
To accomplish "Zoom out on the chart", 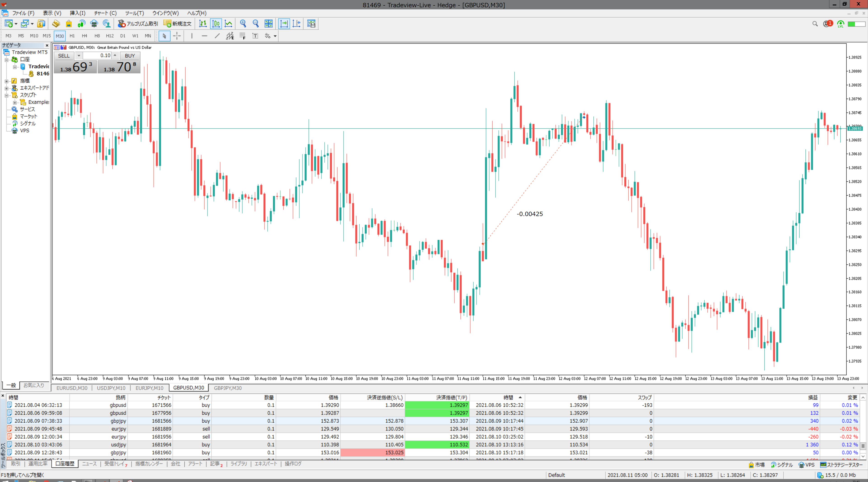I will [x=255, y=24].
